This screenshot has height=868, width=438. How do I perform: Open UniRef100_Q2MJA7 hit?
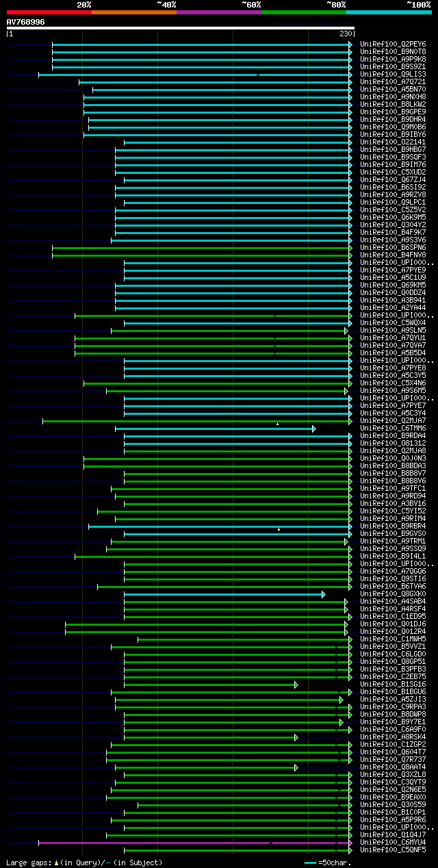pos(393,421)
